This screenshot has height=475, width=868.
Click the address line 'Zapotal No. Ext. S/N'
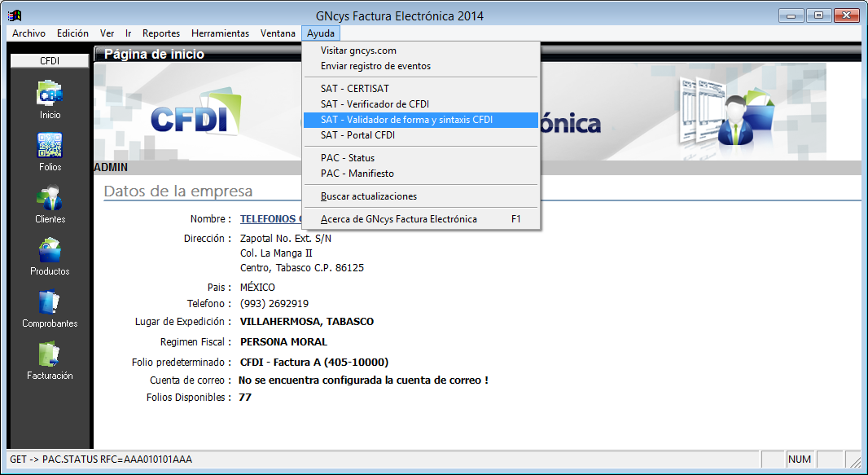coord(286,239)
